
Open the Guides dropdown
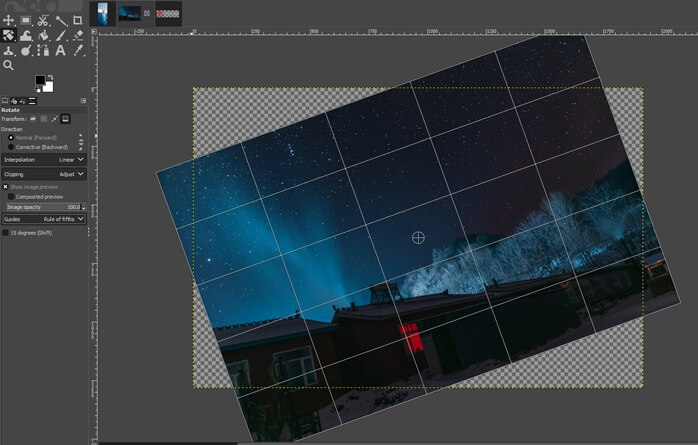click(x=44, y=219)
